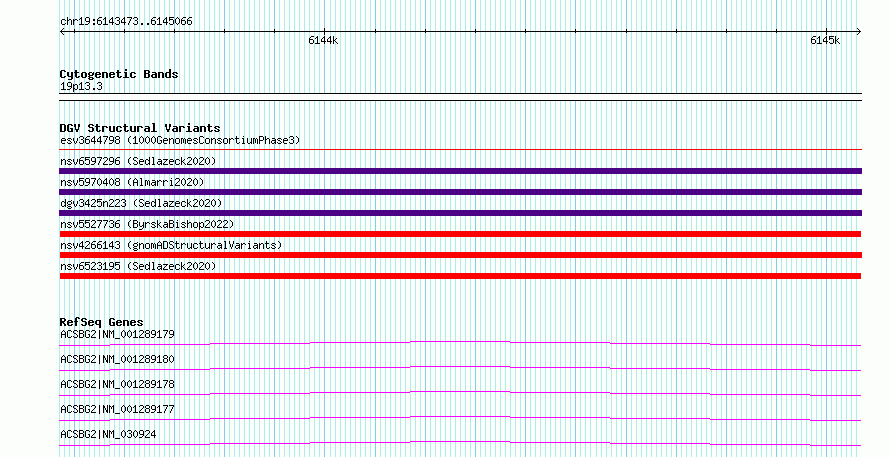Select the Cytogenetic Bands track title
The image size is (890, 457).
119,74
